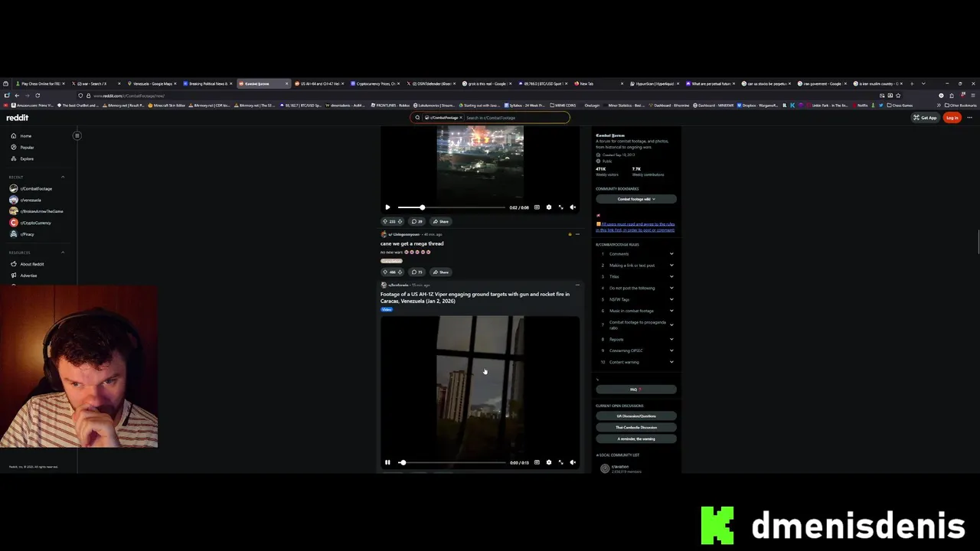Screen dimensions: 980x551
Task: Open the three-dot menu beside Log In
Action: 969,118
